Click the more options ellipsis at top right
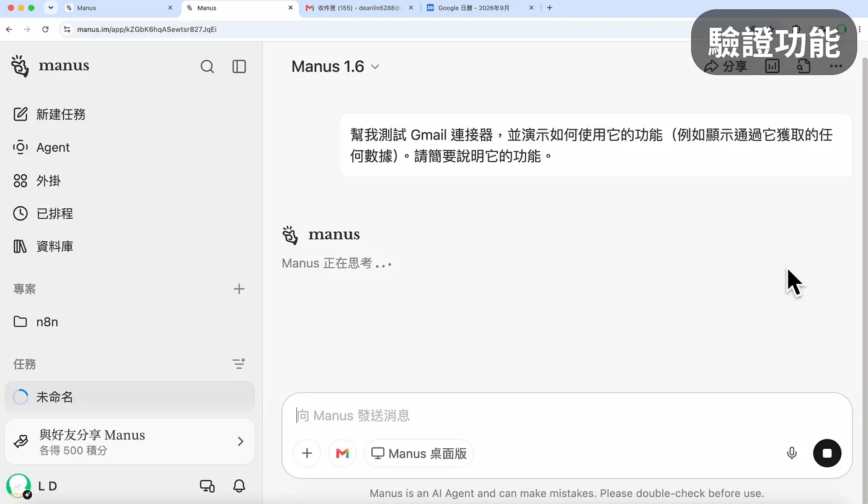This screenshot has width=868, height=504. click(836, 66)
